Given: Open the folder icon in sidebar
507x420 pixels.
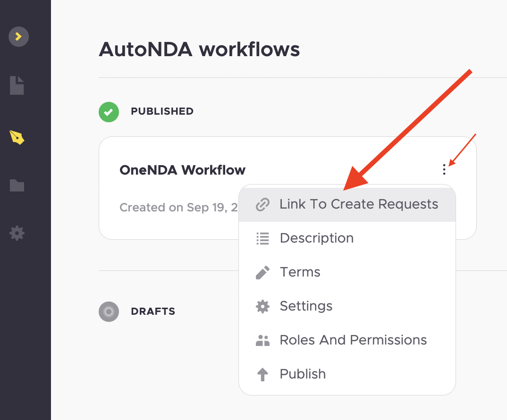Looking at the screenshot, I should tap(17, 185).
